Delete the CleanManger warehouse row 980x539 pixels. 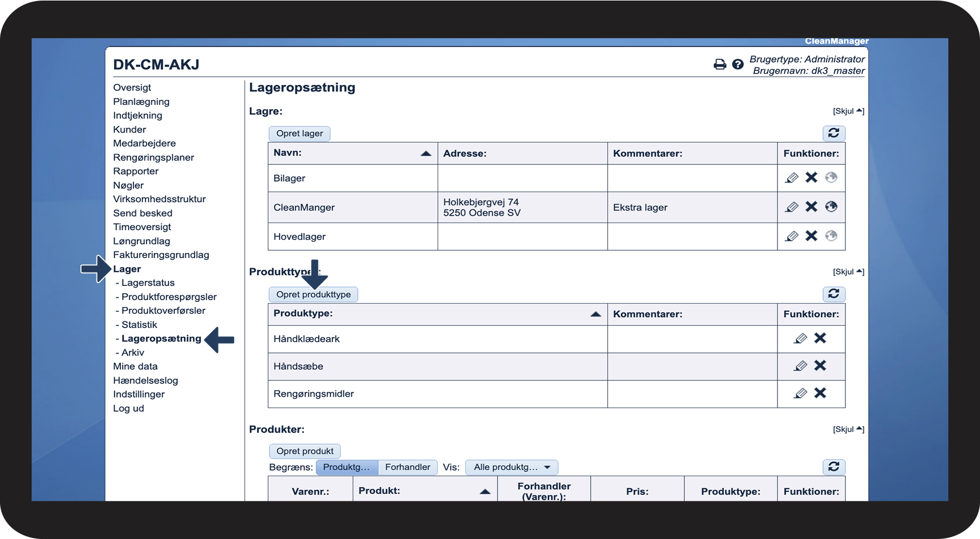click(811, 207)
